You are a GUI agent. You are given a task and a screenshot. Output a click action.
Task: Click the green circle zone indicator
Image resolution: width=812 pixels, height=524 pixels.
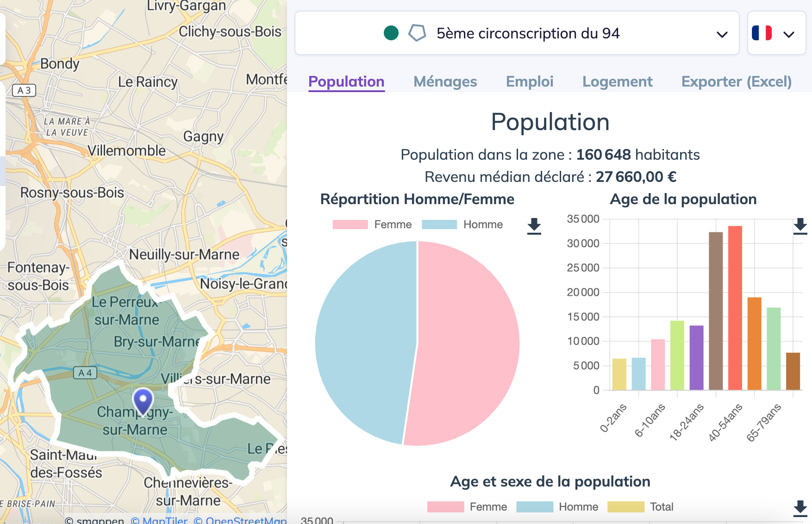click(x=391, y=33)
